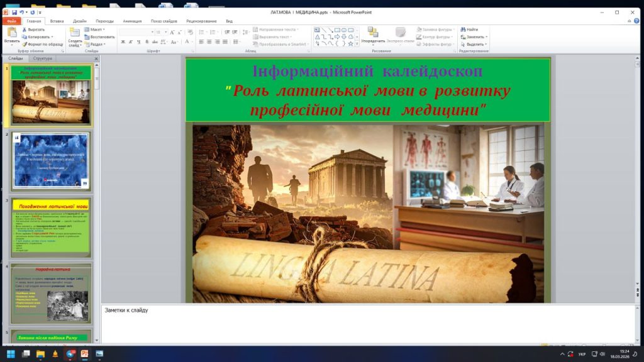The width and height of the screenshot is (644, 362).
Task: Click the Undo arrow icon
Action: pyautogui.click(x=21, y=12)
